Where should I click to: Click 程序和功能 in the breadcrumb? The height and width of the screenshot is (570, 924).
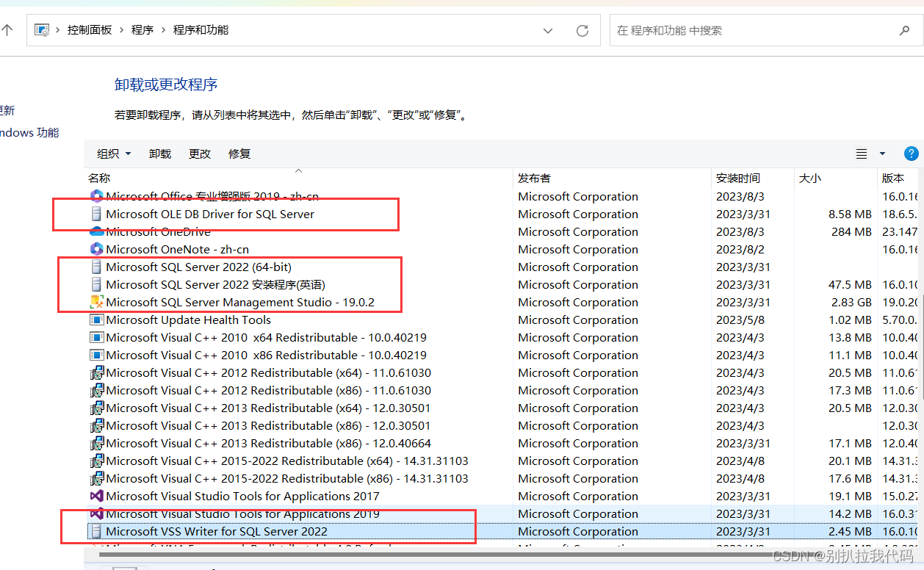[201, 30]
